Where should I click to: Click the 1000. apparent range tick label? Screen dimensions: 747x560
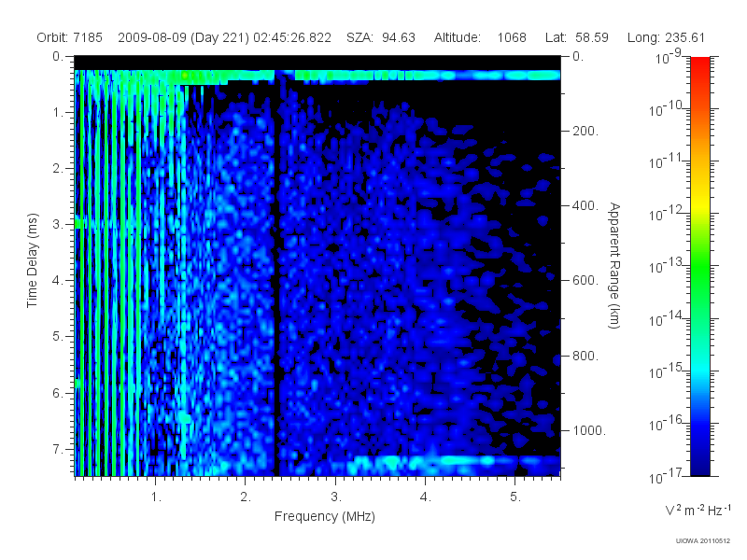[589, 430]
